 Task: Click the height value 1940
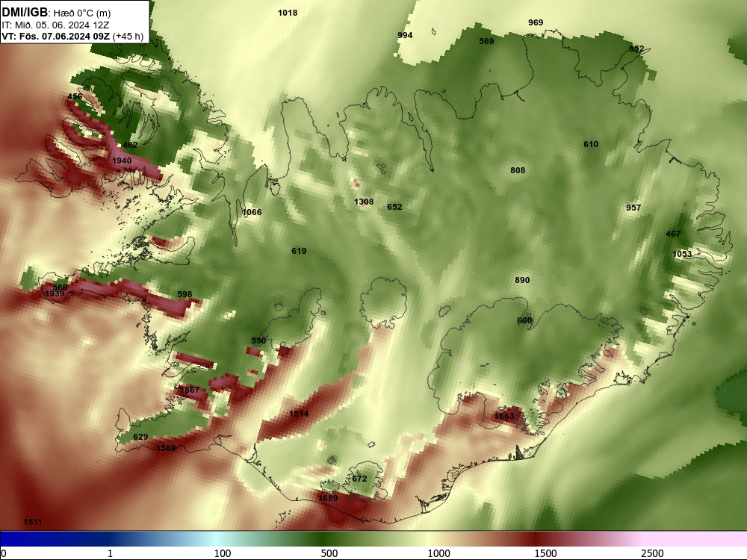pos(122,161)
